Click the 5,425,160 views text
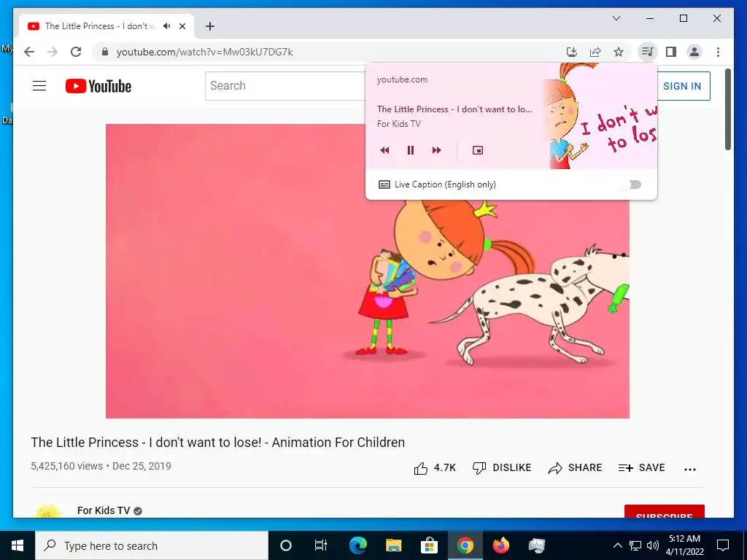The height and width of the screenshot is (560, 747). coord(66,466)
